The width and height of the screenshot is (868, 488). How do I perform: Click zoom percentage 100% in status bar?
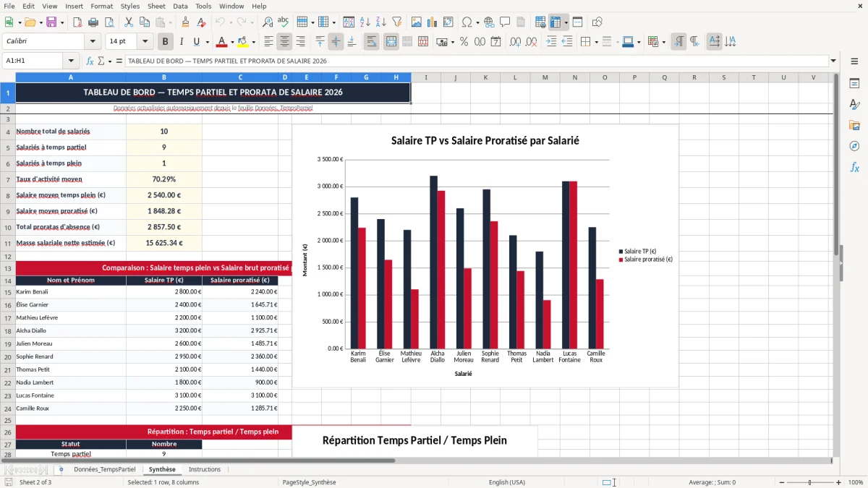[x=856, y=482]
